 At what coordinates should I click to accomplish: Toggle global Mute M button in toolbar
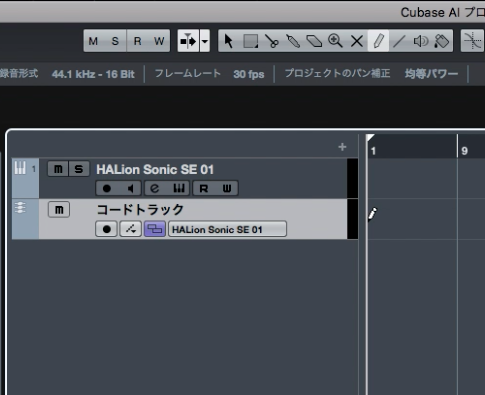[x=93, y=41]
